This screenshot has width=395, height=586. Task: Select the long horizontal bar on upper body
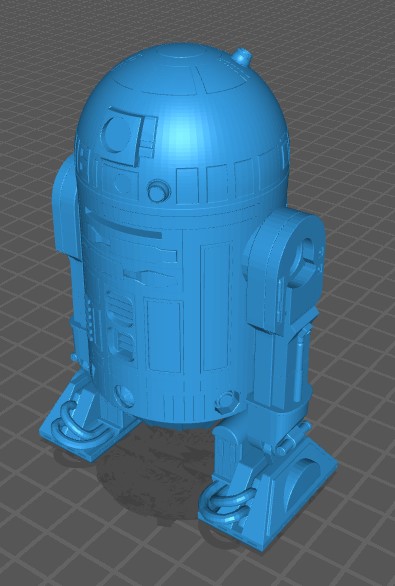pyautogui.click(x=123, y=224)
